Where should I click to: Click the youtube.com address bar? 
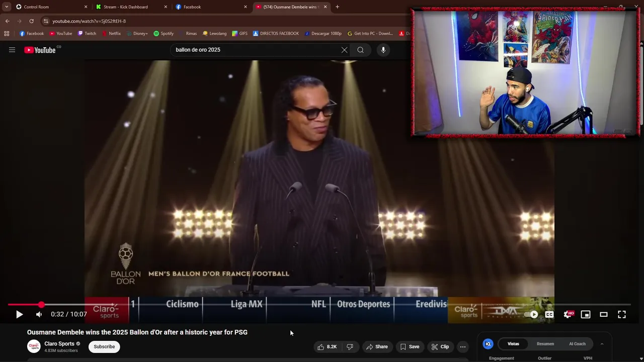point(226,21)
